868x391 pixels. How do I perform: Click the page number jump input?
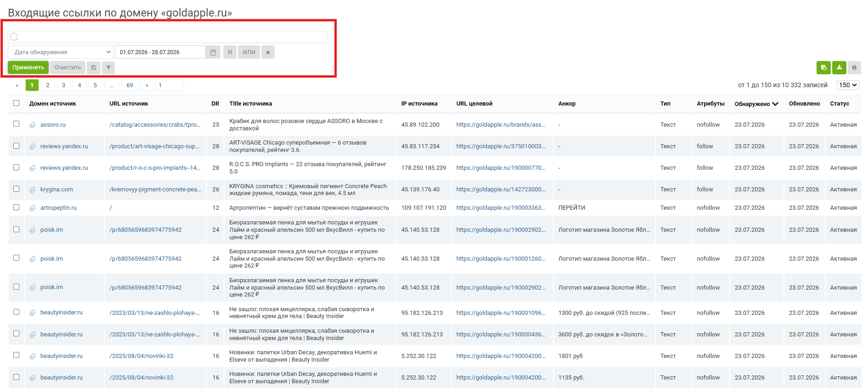[x=169, y=85]
